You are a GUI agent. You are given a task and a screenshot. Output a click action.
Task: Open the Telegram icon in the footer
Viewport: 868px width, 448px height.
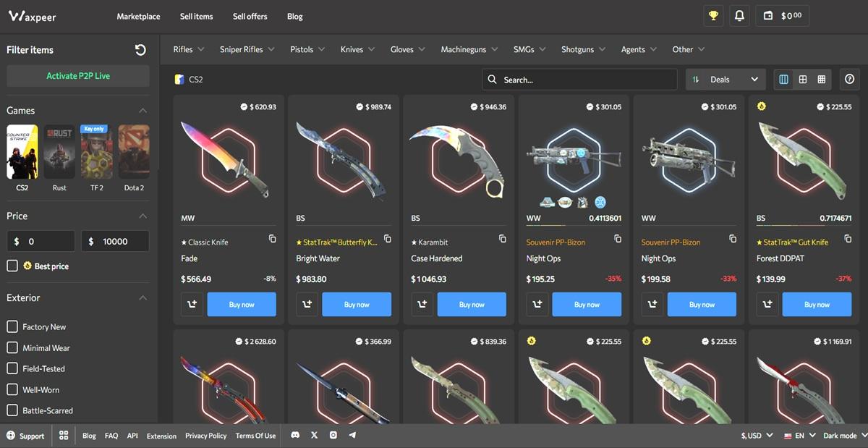tap(352, 435)
